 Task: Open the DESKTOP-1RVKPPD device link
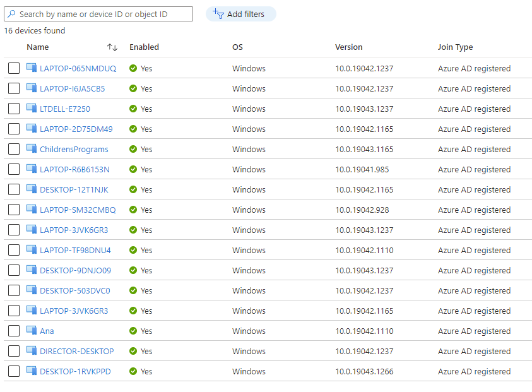click(75, 371)
